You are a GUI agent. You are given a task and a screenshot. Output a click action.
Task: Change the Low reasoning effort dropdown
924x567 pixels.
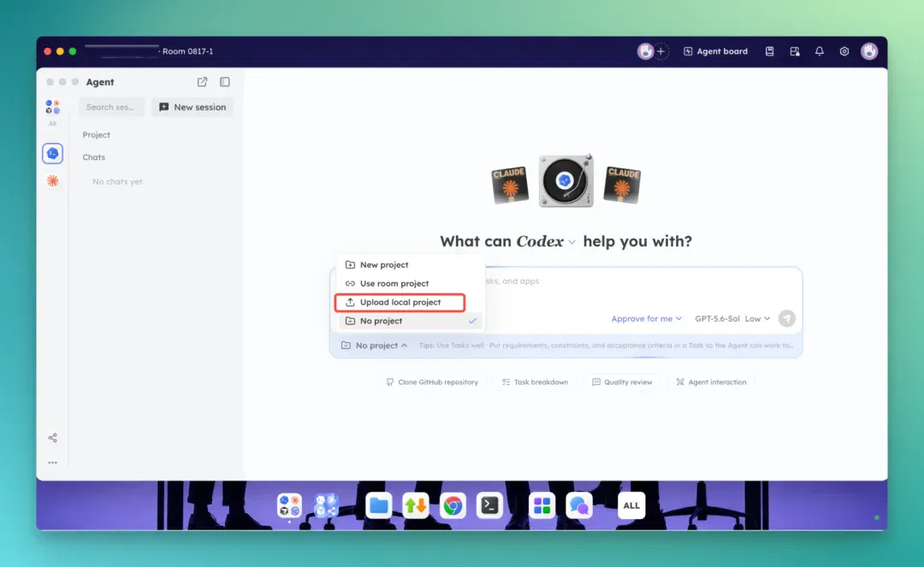[x=757, y=318]
